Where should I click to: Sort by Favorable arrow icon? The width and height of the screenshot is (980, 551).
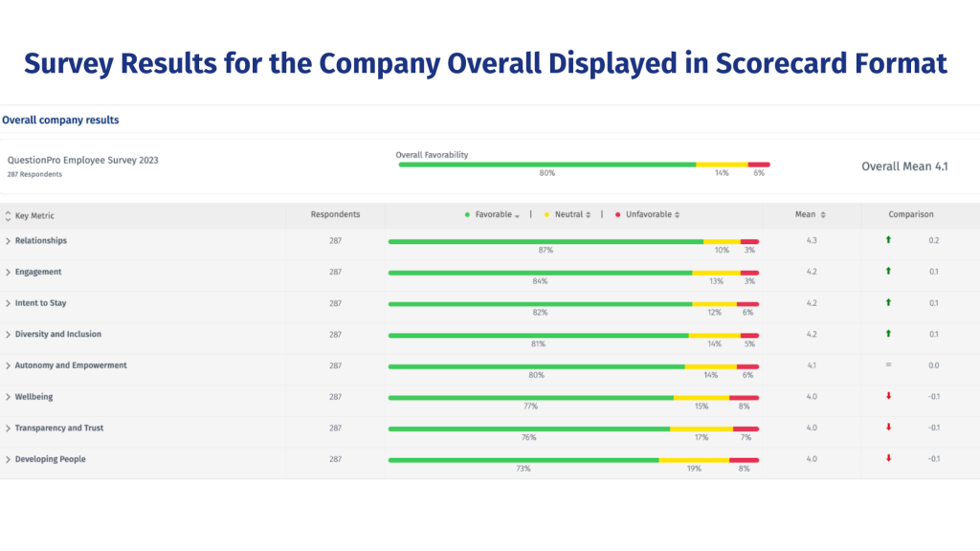click(x=517, y=215)
